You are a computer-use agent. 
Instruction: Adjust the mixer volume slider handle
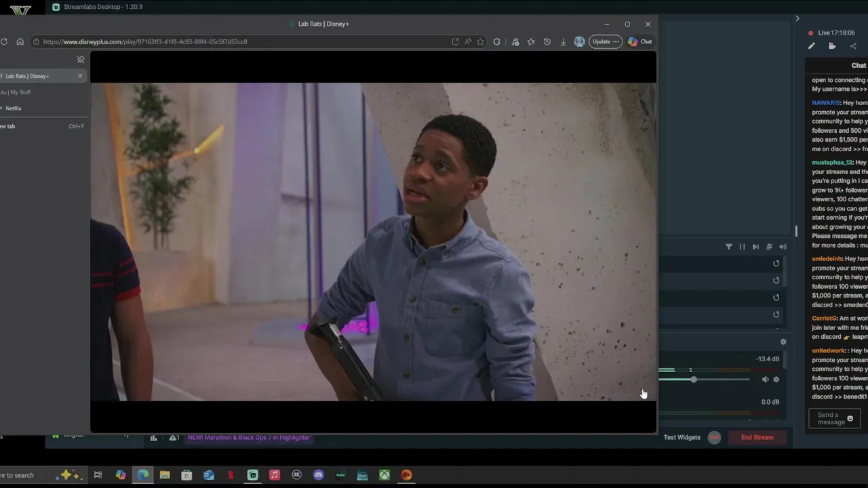694,380
